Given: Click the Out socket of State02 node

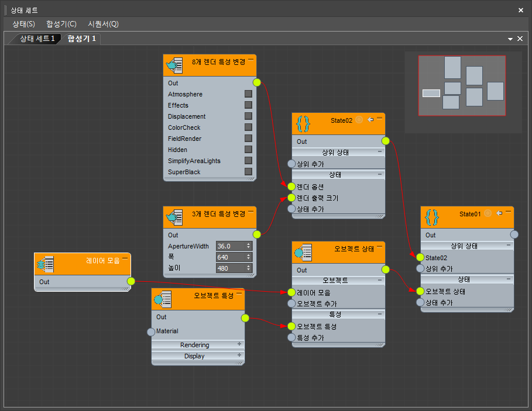Looking at the screenshot, I should pos(386,141).
